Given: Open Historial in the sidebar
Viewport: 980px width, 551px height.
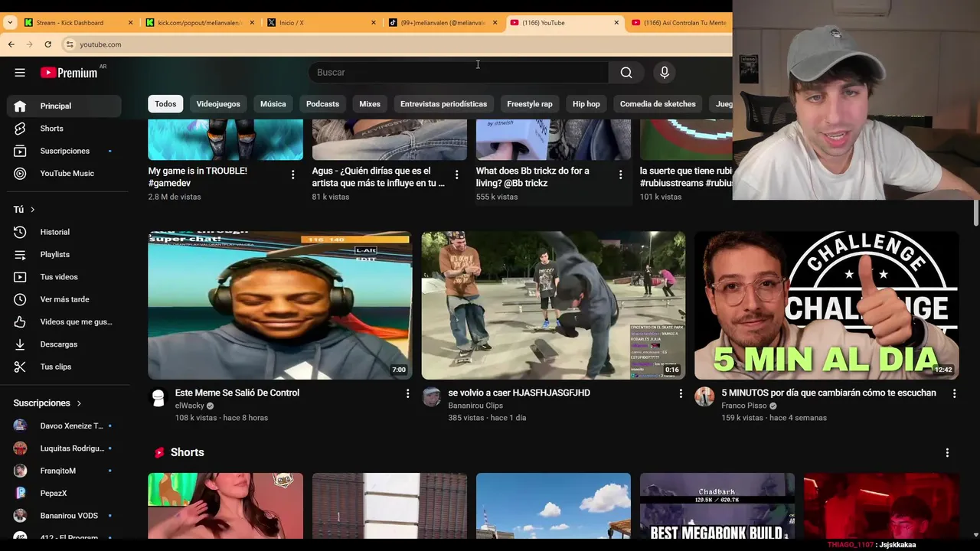Looking at the screenshot, I should click(x=64, y=232).
